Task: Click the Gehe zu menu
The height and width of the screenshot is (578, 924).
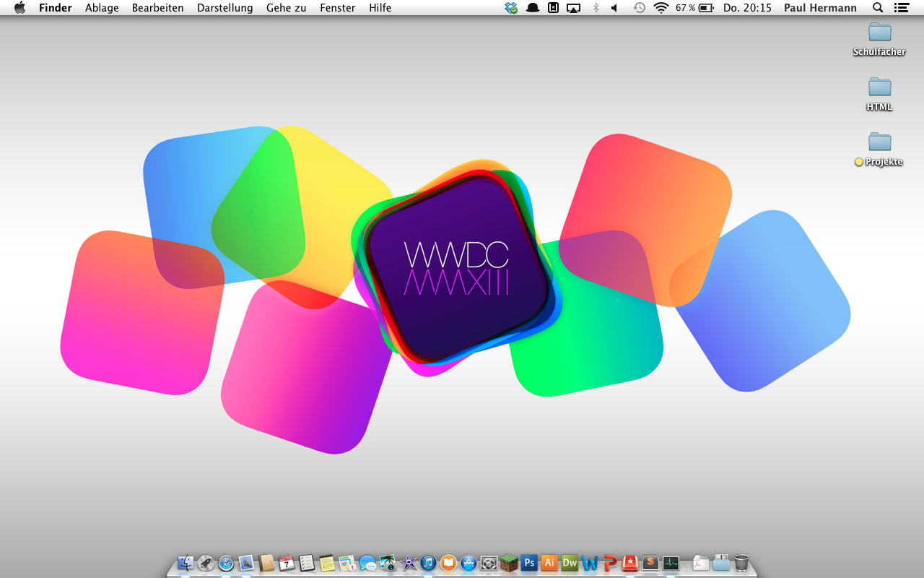Action: 286,8
